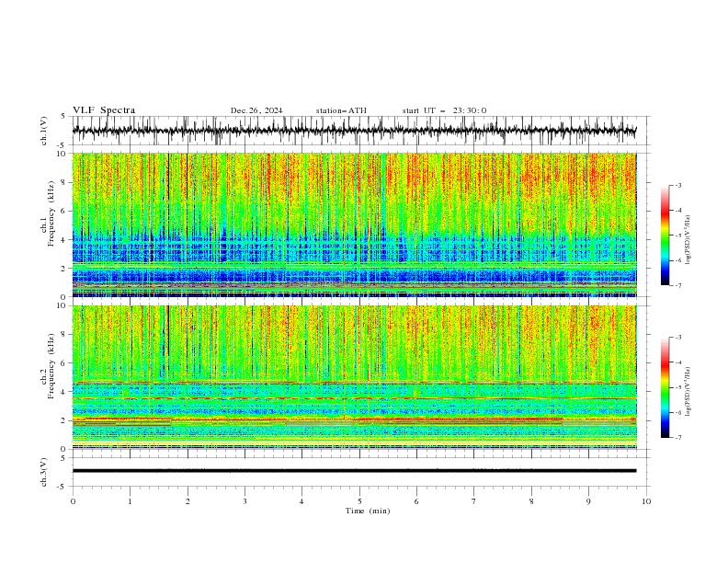Click the "start UT = 23:30:0" header text
Image resolution: width=728 pixels, height=563 pixels.
point(444,110)
